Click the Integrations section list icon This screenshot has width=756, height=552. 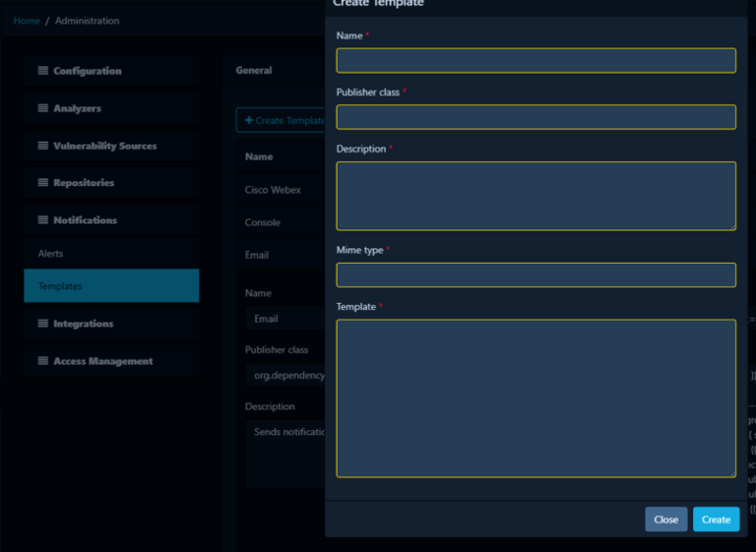(x=43, y=324)
